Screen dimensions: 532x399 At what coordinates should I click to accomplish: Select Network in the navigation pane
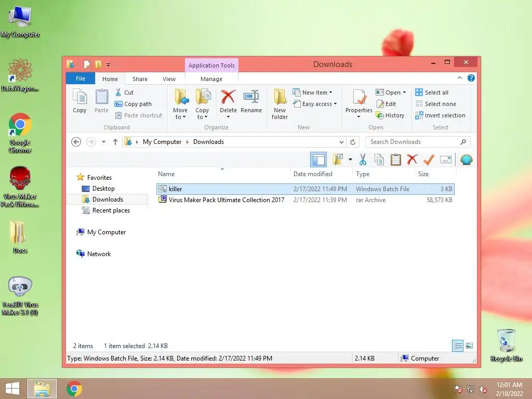(98, 254)
